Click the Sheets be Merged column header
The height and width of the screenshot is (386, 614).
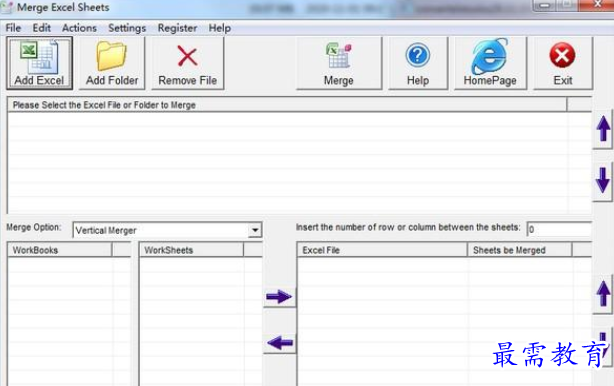(x=520, y=250)
